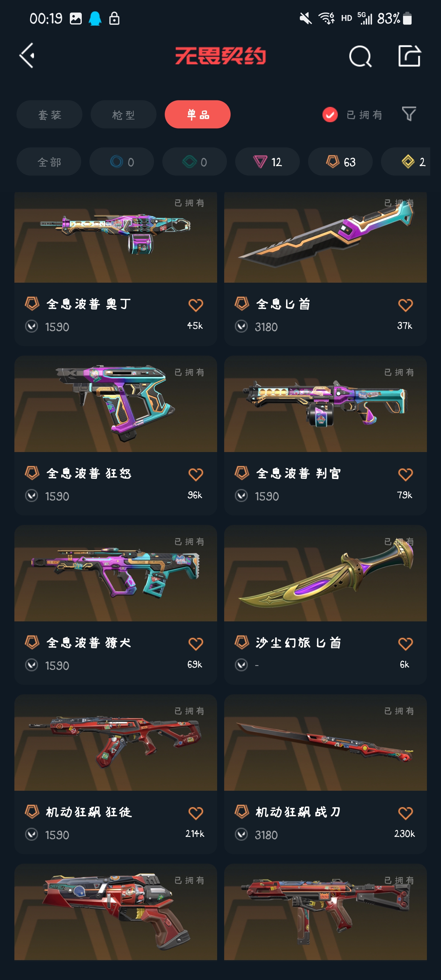Select orange tier filter showing 63
The image size is (441, 980).
pyautogui.click(x=340, y=162)
